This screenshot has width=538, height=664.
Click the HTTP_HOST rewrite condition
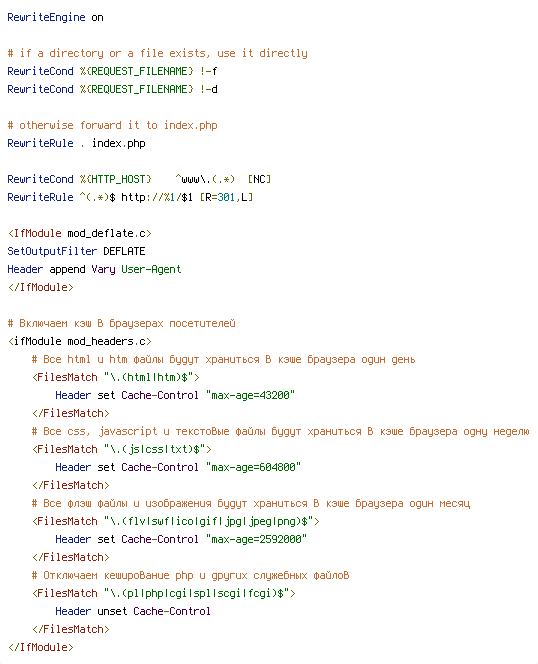click(139, 179)
